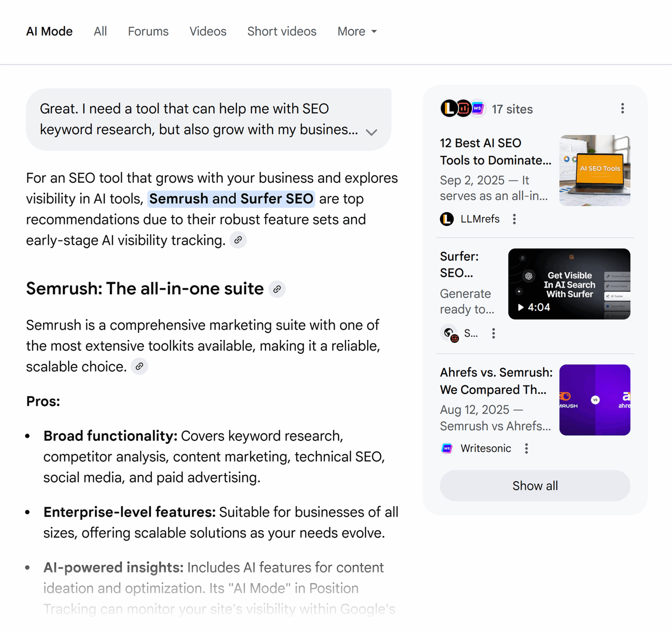Screen dimensions: 672x632
Task: Click the '17 sites' label
Action: 512,109
